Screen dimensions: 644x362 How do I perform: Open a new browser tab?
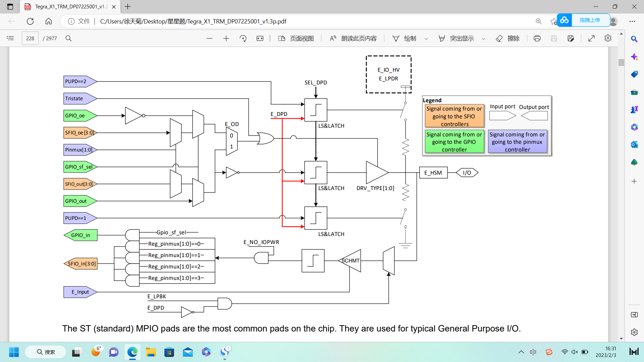point(128,7)
